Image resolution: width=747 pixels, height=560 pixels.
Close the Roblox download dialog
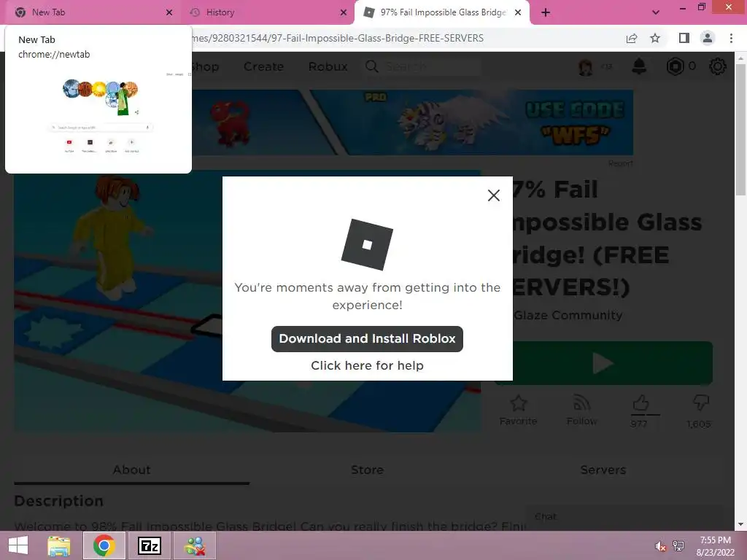(x=494, y=195)
